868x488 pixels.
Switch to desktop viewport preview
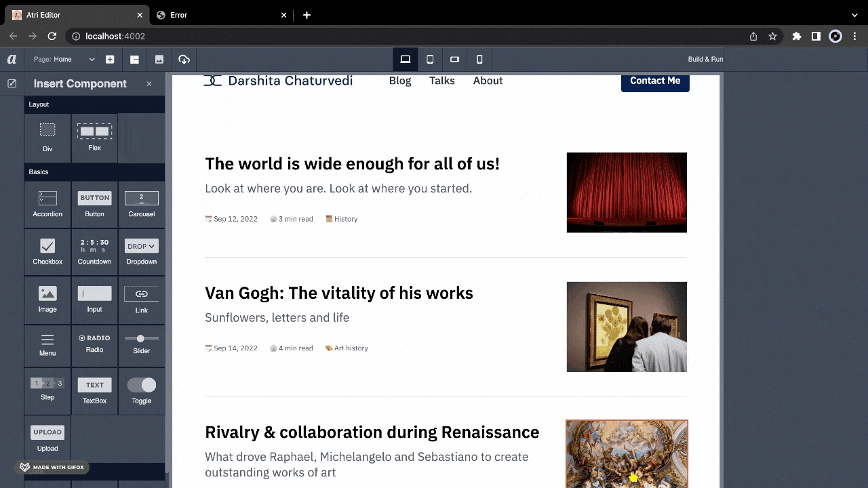(405, 60)
